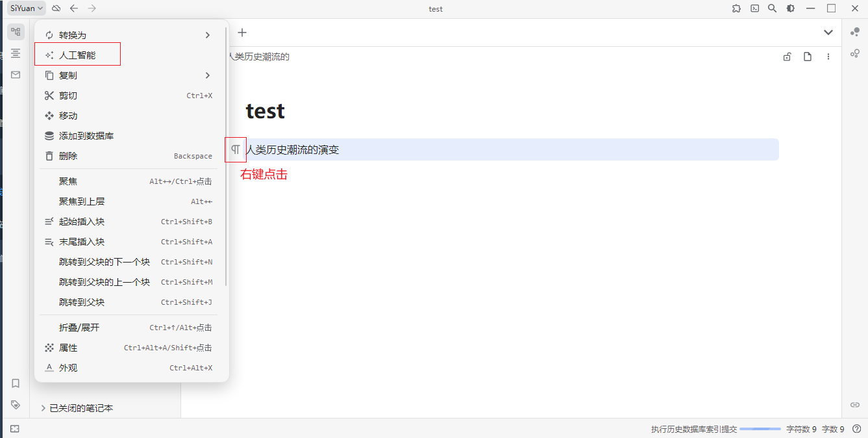Open the SiYuan main menu dropdown

(27, 8)
